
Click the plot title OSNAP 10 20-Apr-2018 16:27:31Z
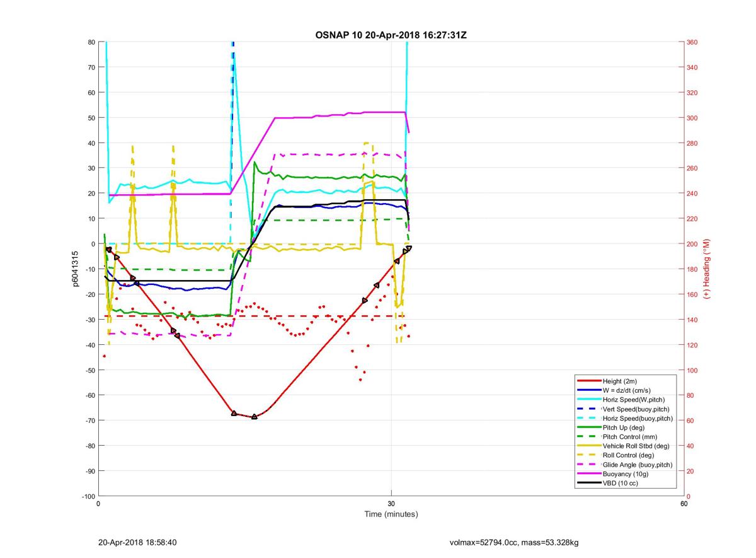click(391, 35)
